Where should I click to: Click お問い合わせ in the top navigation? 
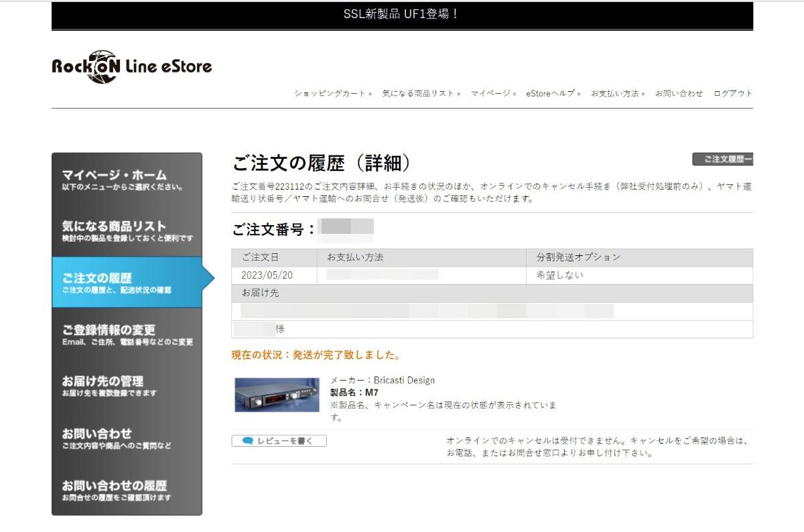point(679,94)
